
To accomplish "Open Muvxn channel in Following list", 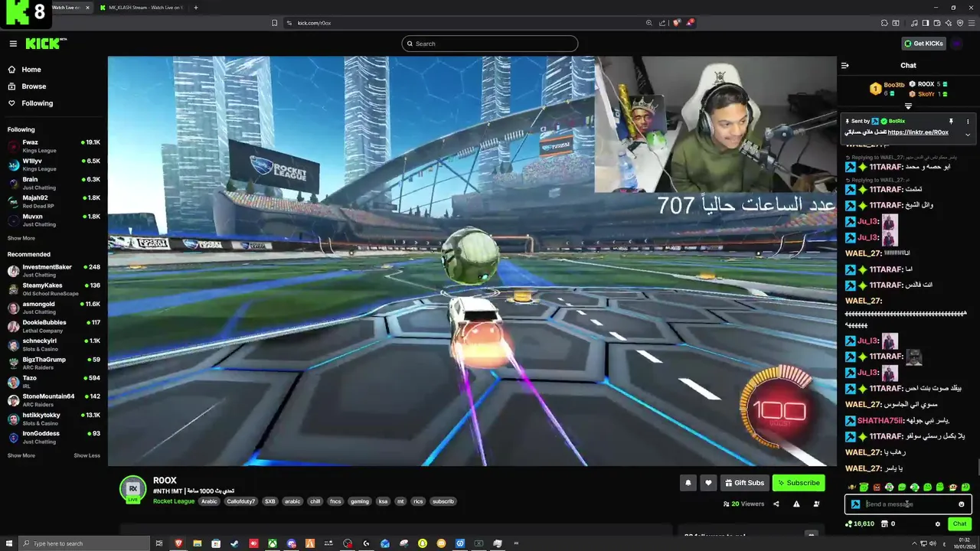I will [x=54, y=220].
